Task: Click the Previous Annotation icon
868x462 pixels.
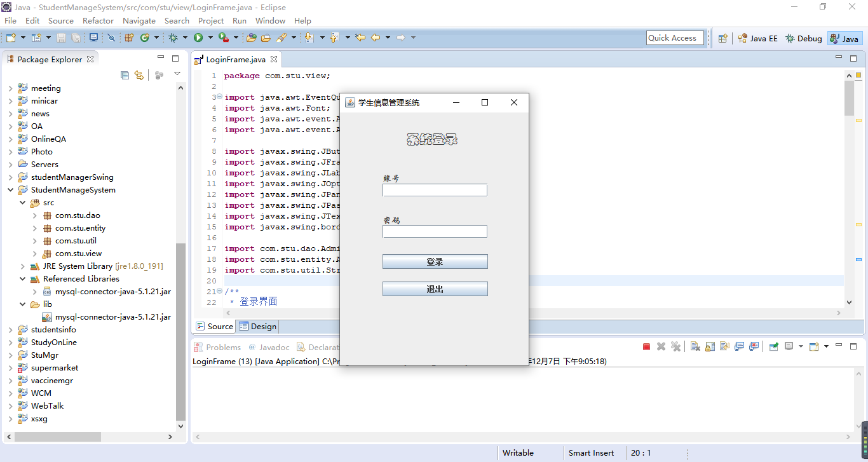Action: (x=334, y=37)
